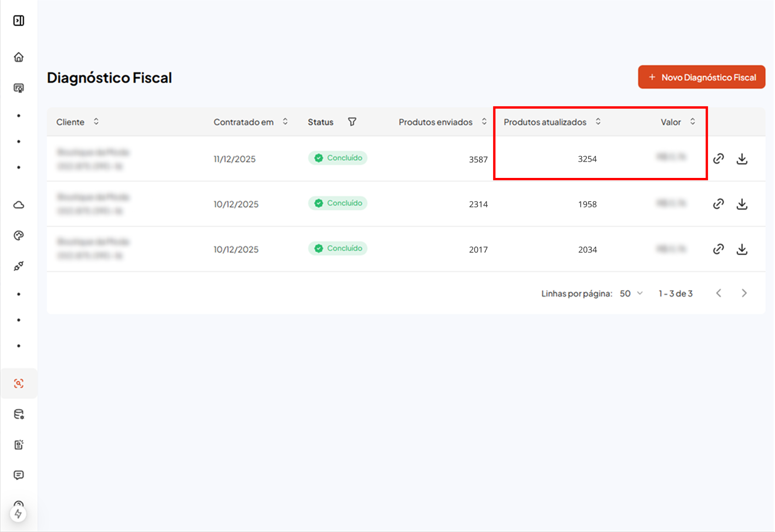775x532 pixels.
Task: Open the database settings icon in sidebar
Action: coord(19,415)
